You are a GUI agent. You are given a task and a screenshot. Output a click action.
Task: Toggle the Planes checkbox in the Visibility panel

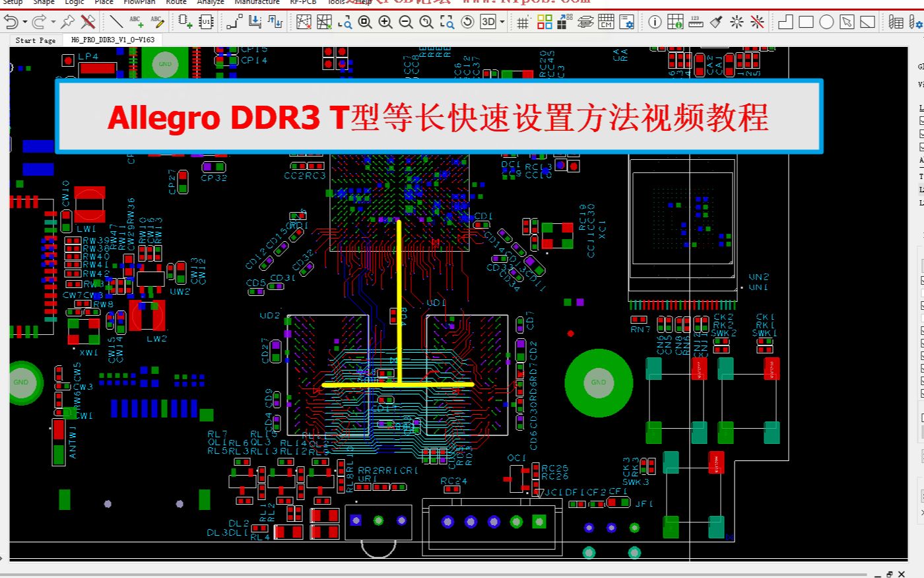tap(918, 133)
